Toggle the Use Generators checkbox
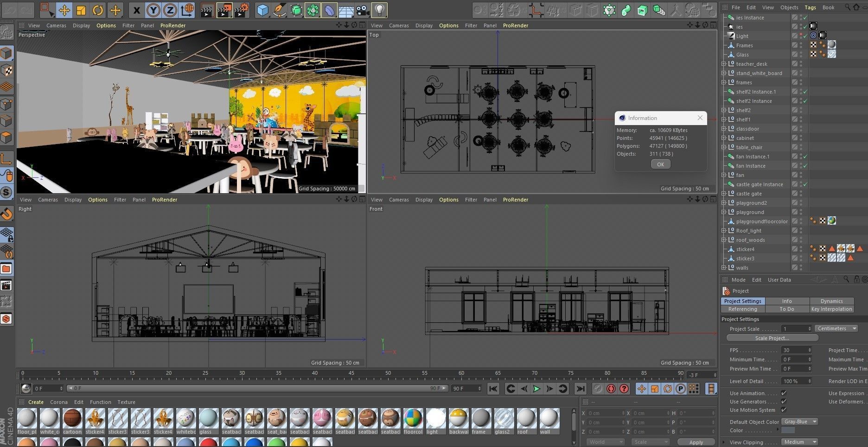This screenshot has height=447, width=868. 784,402
